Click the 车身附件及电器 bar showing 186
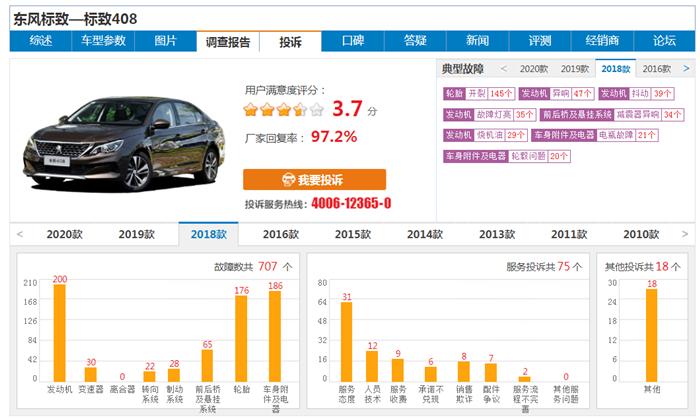Viewport: 700px width, 418px height. pos(275,336)
